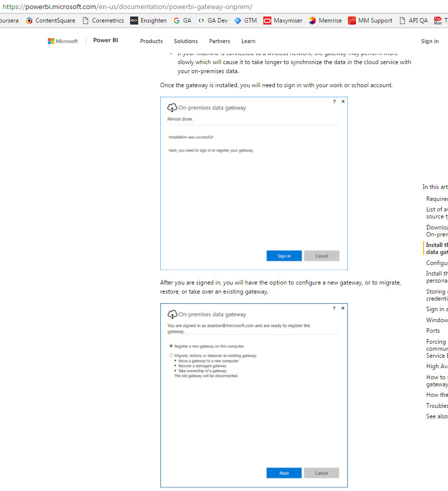448x491 pixels.
Task: Click the Microsoft logo
Action: [x=63, y=41]
